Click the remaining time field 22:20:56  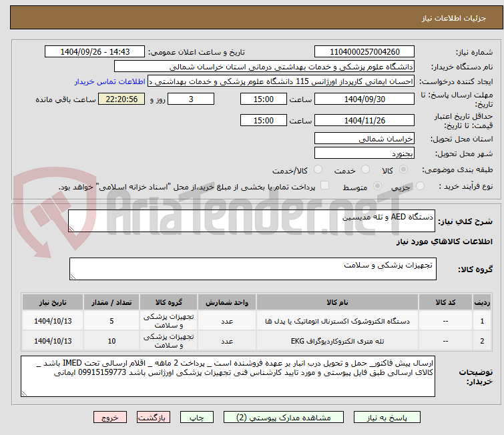click(121, 99)
